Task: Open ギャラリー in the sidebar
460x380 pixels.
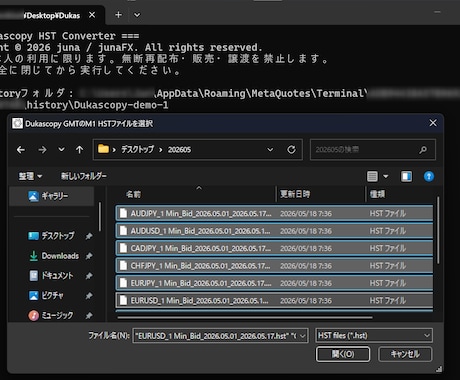Action: click(x=52, y=196)
